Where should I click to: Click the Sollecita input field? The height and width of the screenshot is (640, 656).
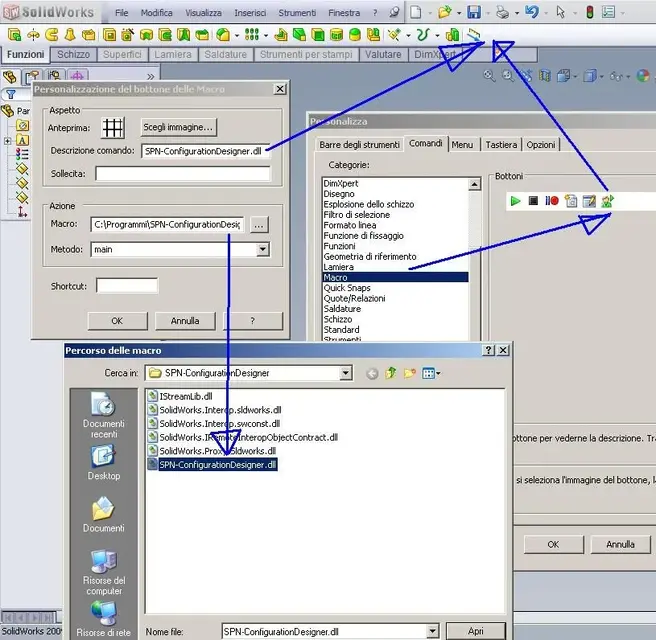(183, 174)
